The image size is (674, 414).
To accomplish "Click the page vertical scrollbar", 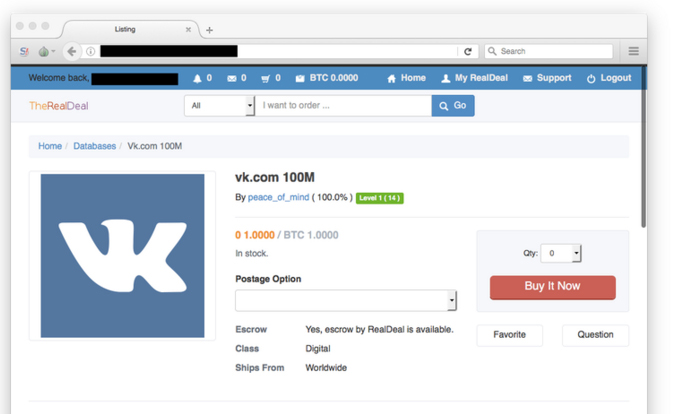I will coord(643,146).
